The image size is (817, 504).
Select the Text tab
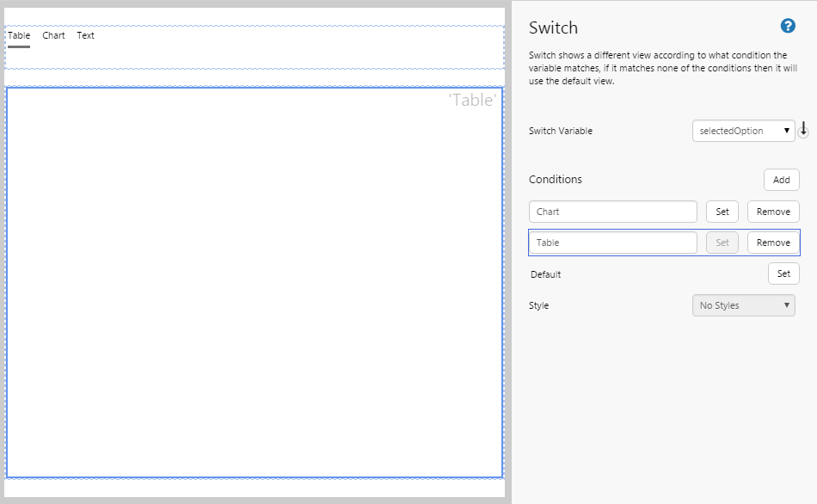coord(85,36)
